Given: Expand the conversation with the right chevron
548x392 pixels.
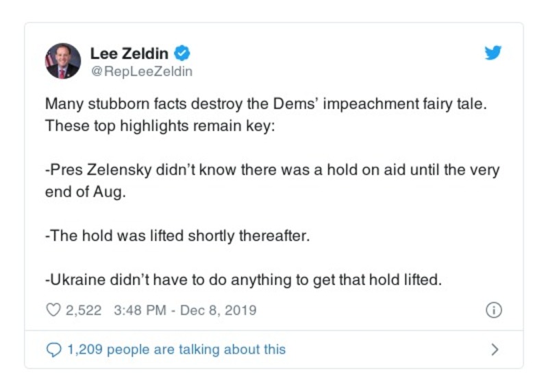Looking at the screenshot, I should 495,350.
